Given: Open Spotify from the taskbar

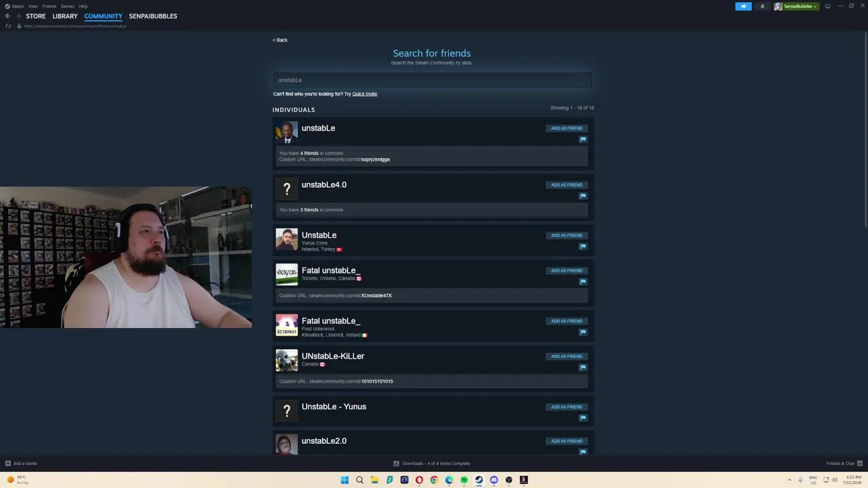Looking at the screenshot, I should (464, 480).
